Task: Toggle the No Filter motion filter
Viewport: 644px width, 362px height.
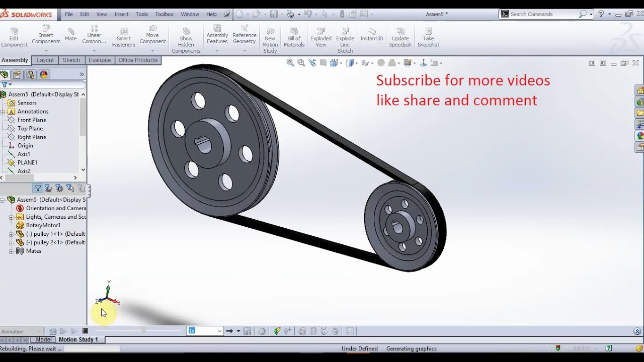Action: point(38,189)
